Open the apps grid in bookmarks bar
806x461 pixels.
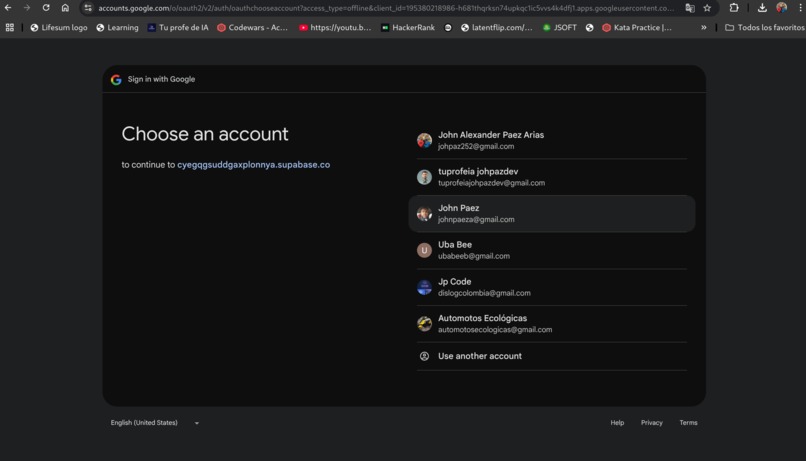click(10, 28)
